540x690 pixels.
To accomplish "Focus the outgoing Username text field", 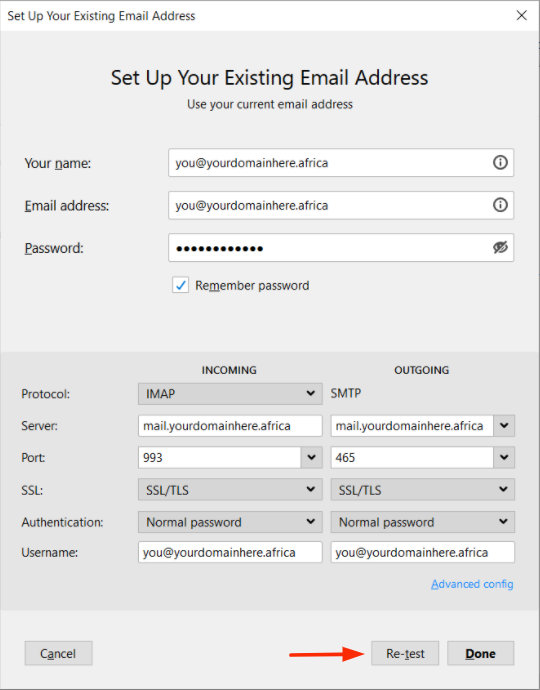I will pos(423,552).
